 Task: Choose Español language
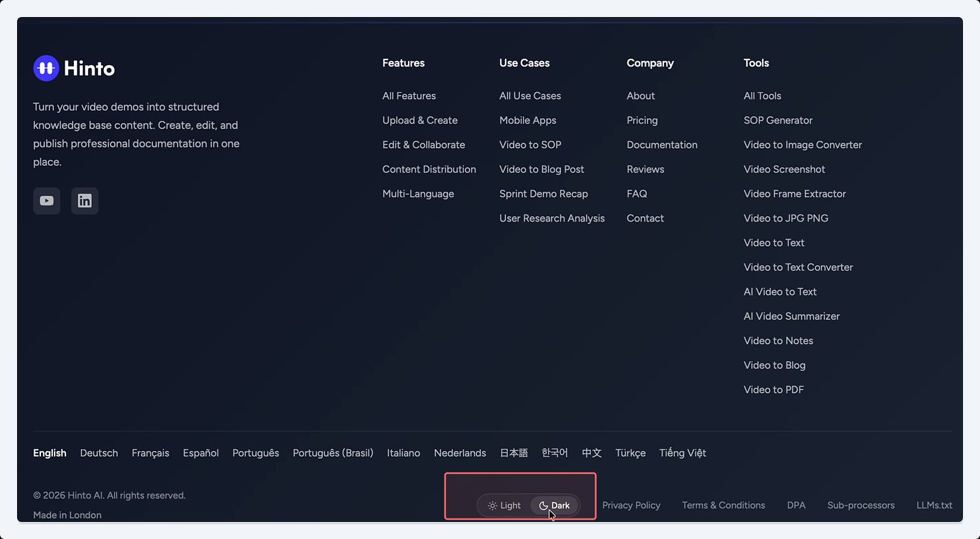pyautogui.click(x=201, y=453)
